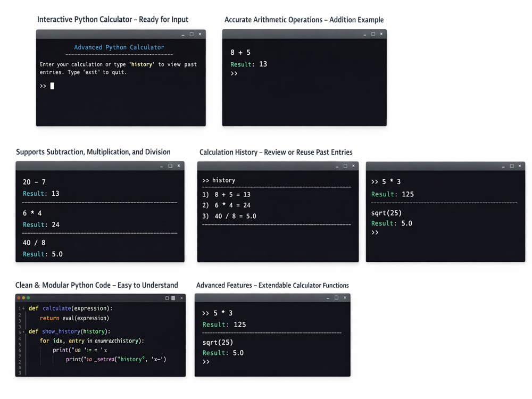Viewport: 532px width, 399px height.
Task: Click the solid square icon in code editor title bar
Action: [x=173, y=298]
